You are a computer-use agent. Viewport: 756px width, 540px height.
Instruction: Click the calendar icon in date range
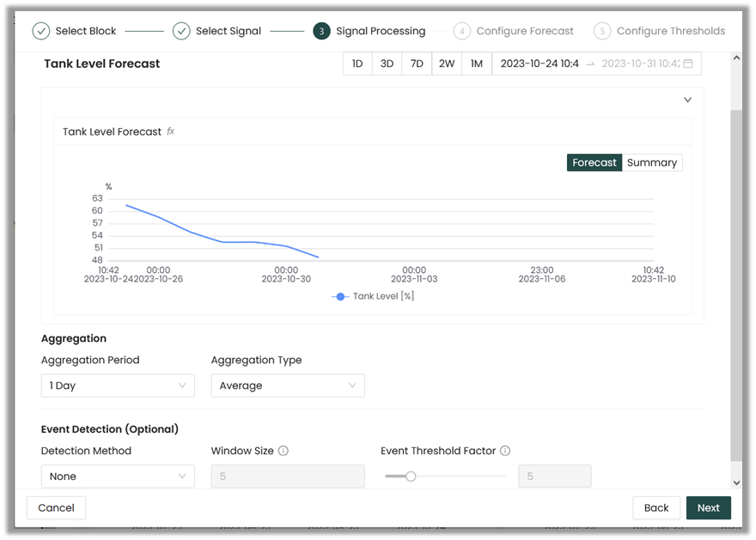[687, 64]
